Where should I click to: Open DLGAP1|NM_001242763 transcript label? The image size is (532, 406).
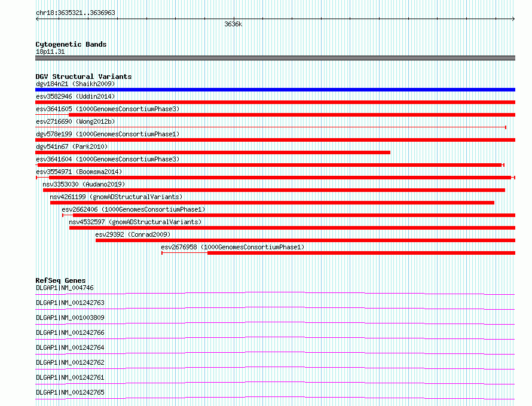click(x=70, y=303)
